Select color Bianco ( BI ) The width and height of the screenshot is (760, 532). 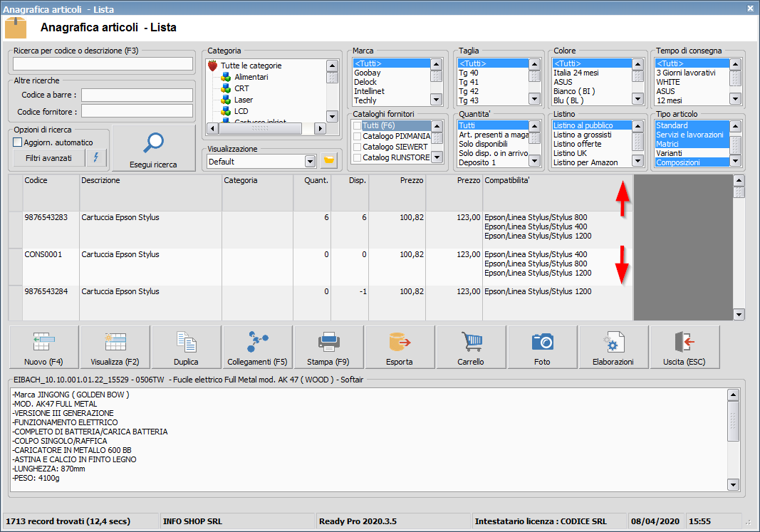click(574, 91)
